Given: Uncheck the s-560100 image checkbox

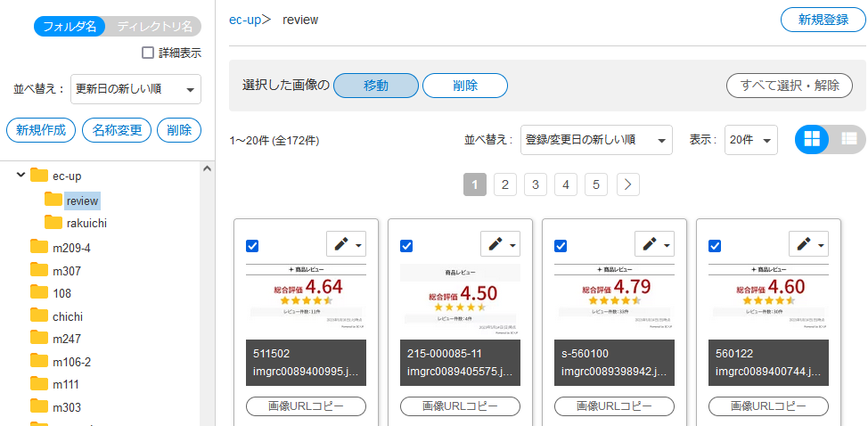Looking at the screenshot, I should coord(561,246).
